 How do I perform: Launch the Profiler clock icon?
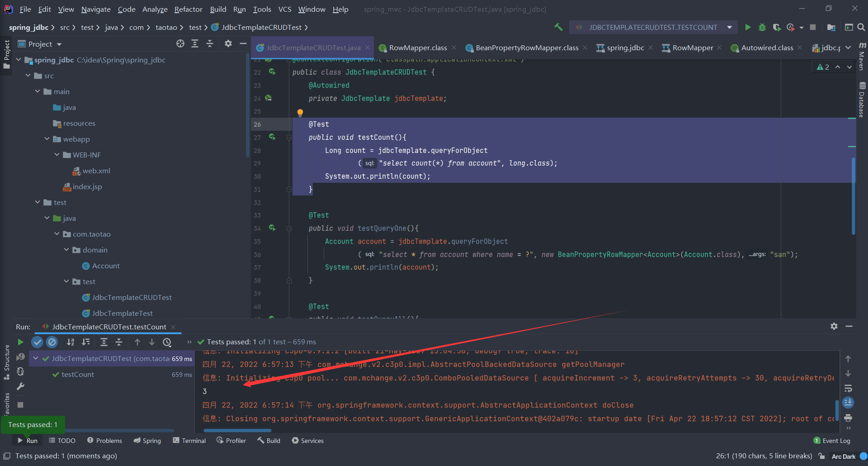[792, 27]
